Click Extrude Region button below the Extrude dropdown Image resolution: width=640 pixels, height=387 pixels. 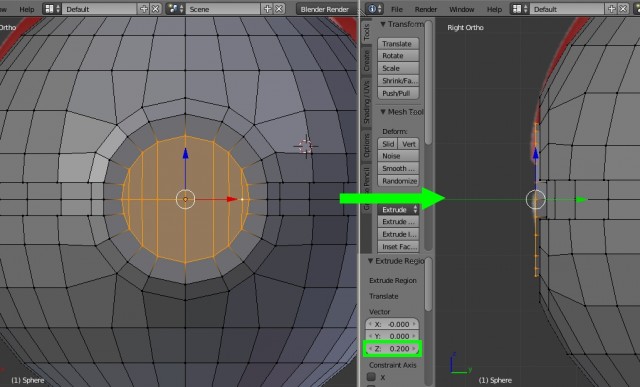coord(398,222)
